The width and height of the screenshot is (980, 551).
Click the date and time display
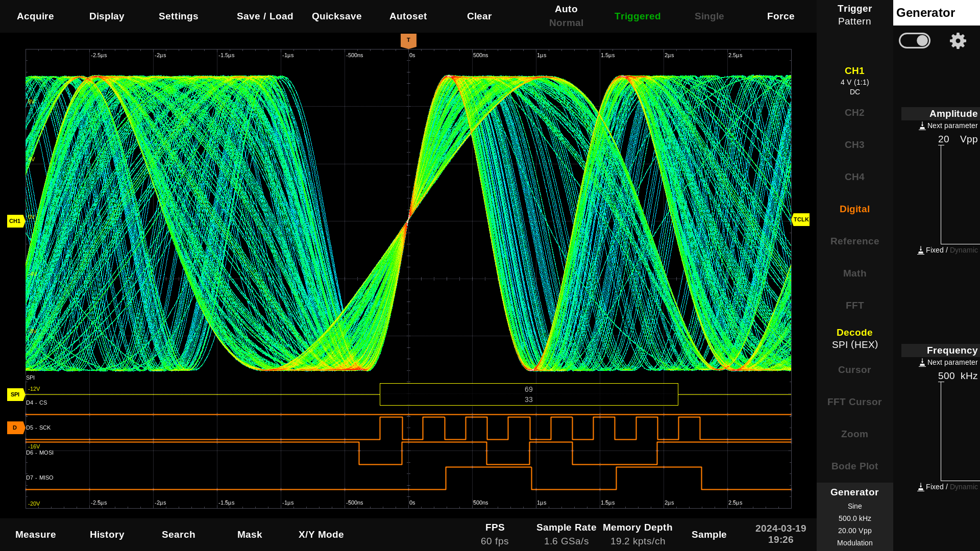pyautogui.click(x=780, y=534)
